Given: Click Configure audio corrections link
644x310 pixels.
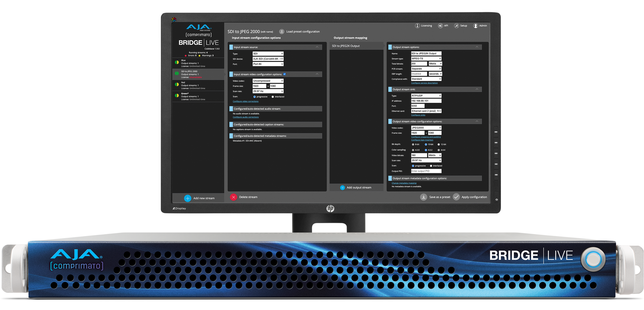Looking at the screenshot, I should [245, 117].
